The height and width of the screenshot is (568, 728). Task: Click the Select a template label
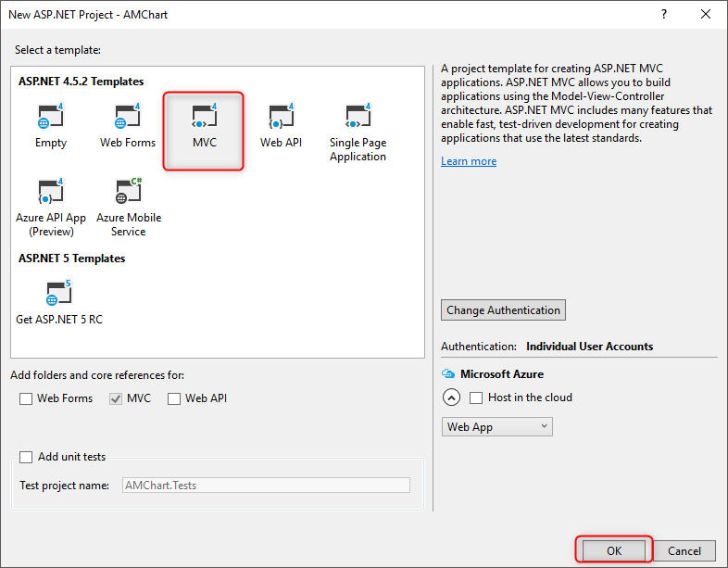coord(57,50)
